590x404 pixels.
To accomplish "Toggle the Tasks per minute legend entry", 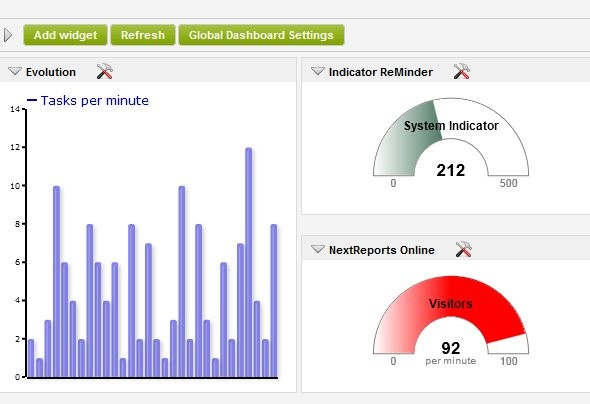I will click(x=88, y=100).
